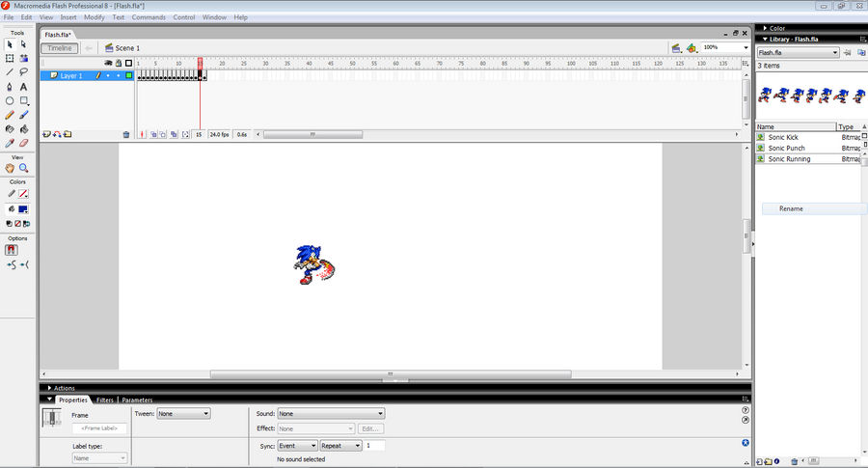Choose the Free Transform tool
Image resolution: width=868 pixels, height=468 pixels.
(10, 58)
